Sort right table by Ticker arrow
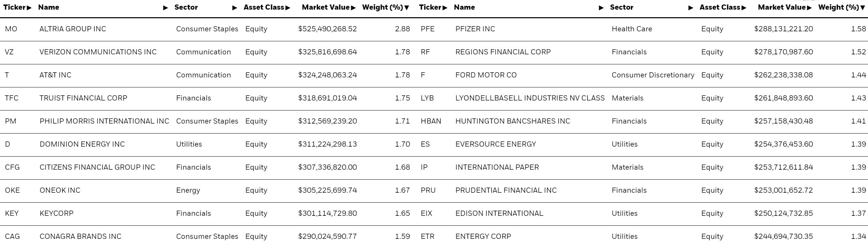The height and width of the screenshot is (244, 868). (445, 8)
